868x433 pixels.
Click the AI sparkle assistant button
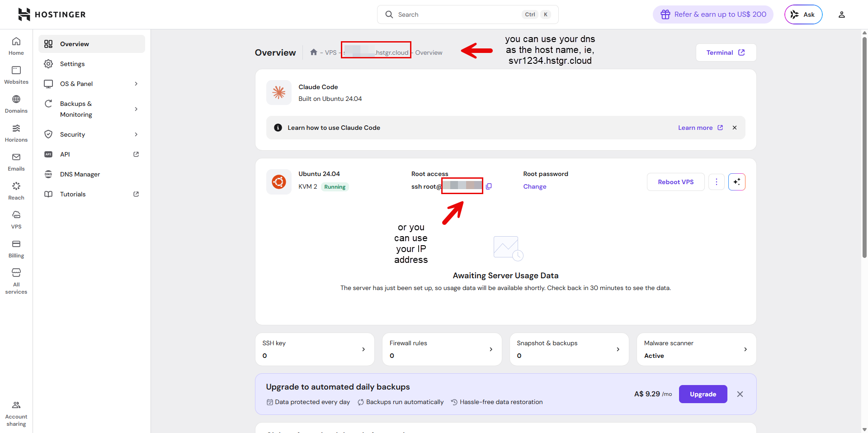click(x=737, y=182)
